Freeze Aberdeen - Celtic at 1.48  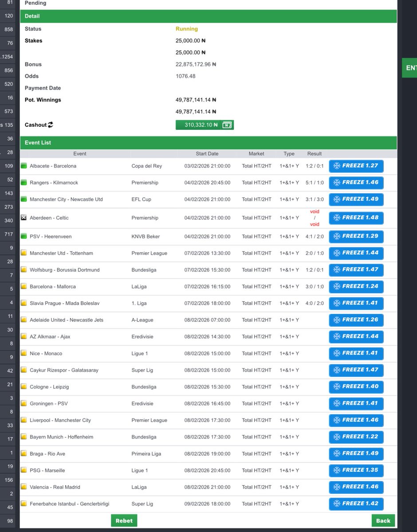[x=356, y=218]
